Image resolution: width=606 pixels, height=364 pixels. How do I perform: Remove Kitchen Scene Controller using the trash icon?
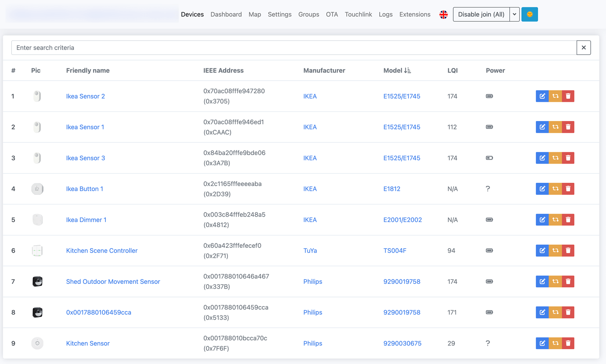pyautogui.click(x=568, y=250)
